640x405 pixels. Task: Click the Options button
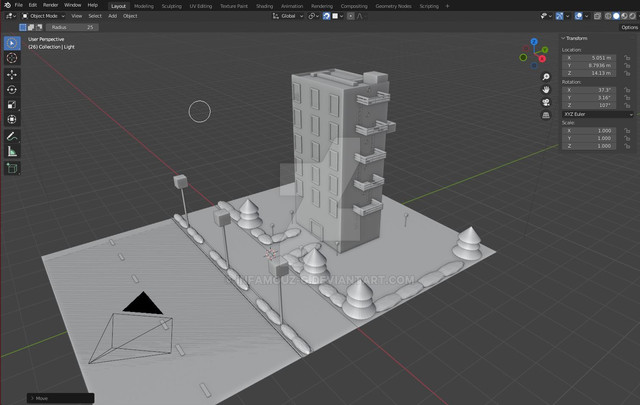(628, 27)
